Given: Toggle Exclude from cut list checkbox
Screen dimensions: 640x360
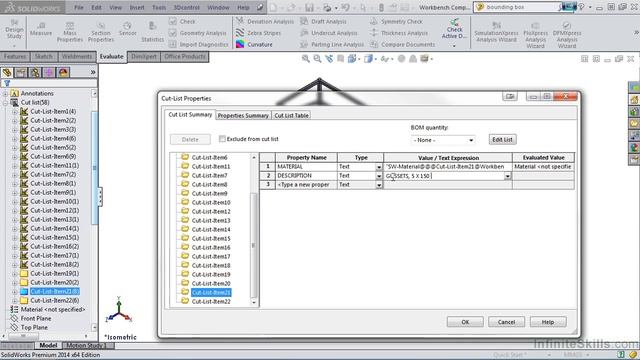Looking at the screenshot, I should [222, 139].
